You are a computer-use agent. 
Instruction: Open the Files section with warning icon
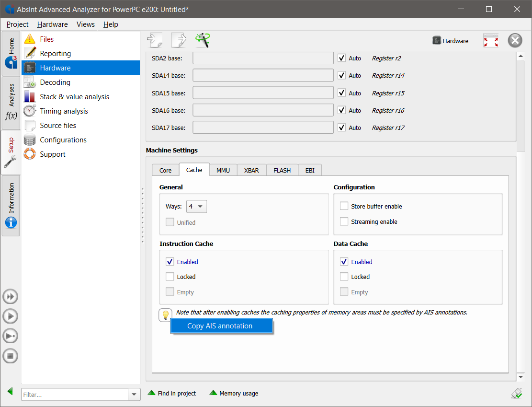click(30, 39)
